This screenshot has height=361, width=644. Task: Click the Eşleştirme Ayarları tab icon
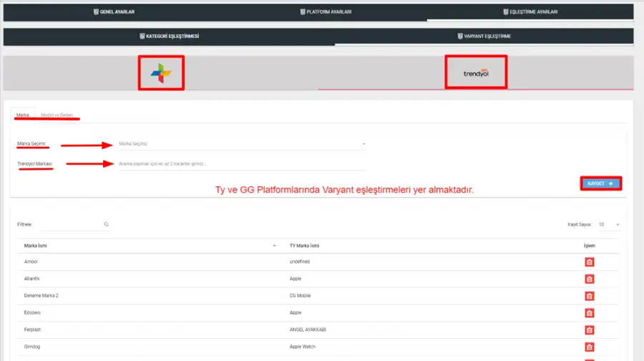coord(506,12)
